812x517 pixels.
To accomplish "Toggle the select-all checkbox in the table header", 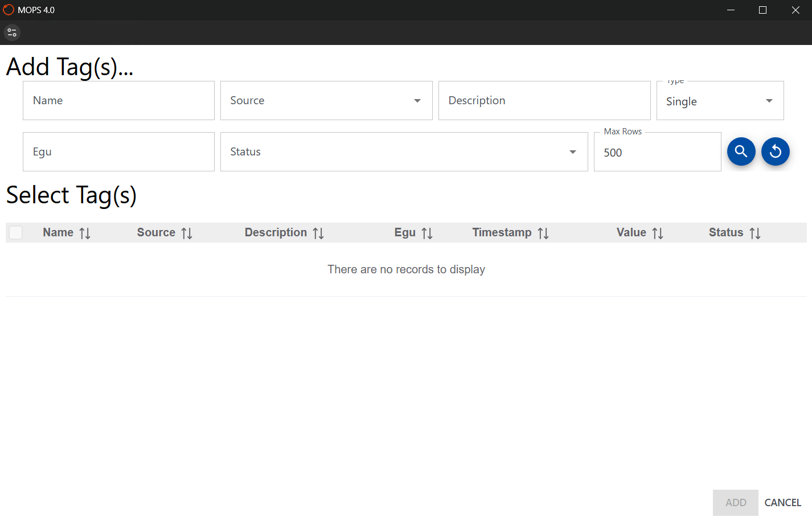I will coord(15,232).
